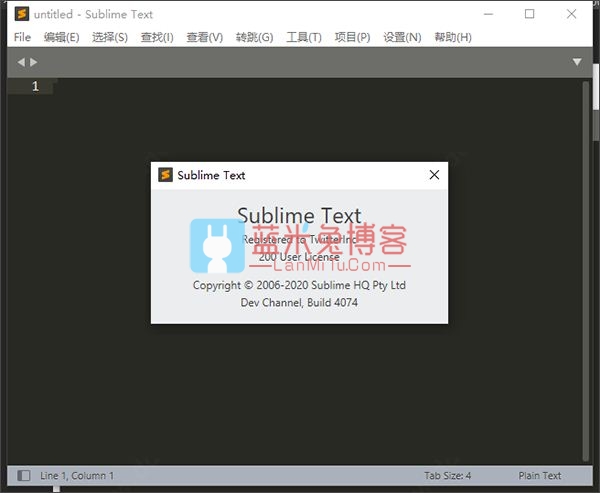Change syntax via Plain Text selector
Viewport: 600px width, 493px height.
pos(540,476)
